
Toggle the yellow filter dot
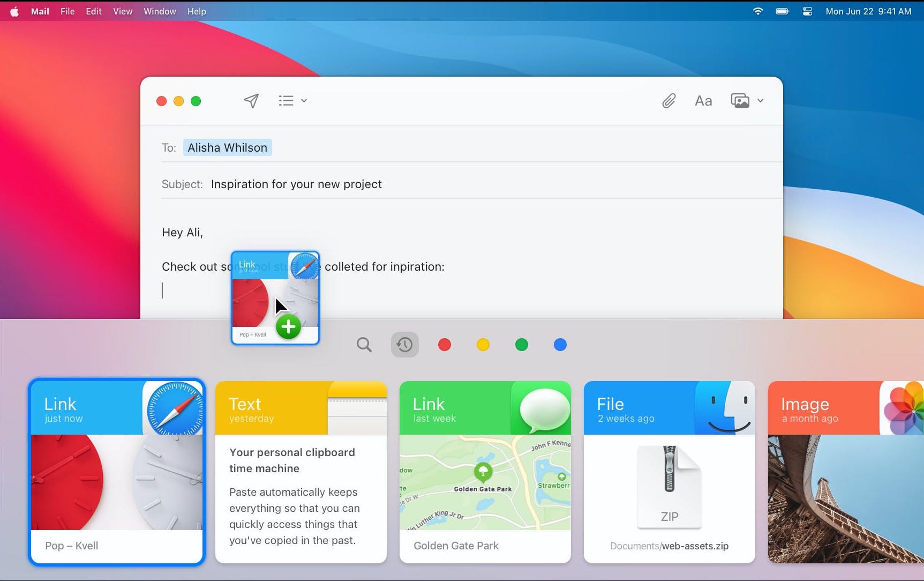pyautogui.click(x=483, y=345)
